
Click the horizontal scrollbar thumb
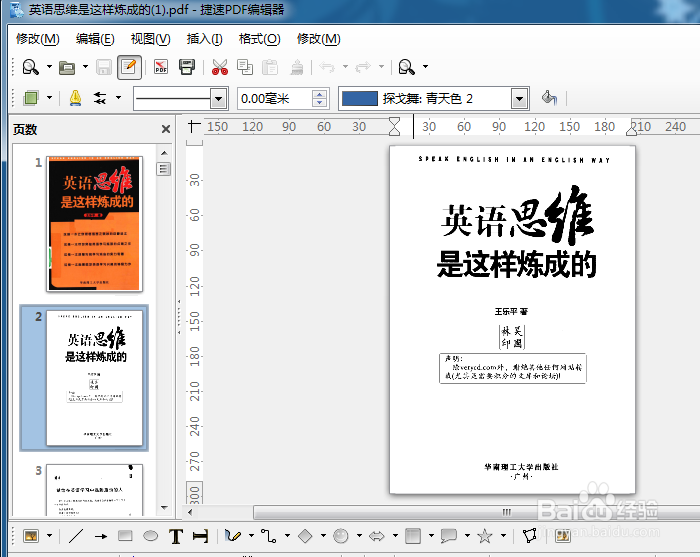point(476,512)
